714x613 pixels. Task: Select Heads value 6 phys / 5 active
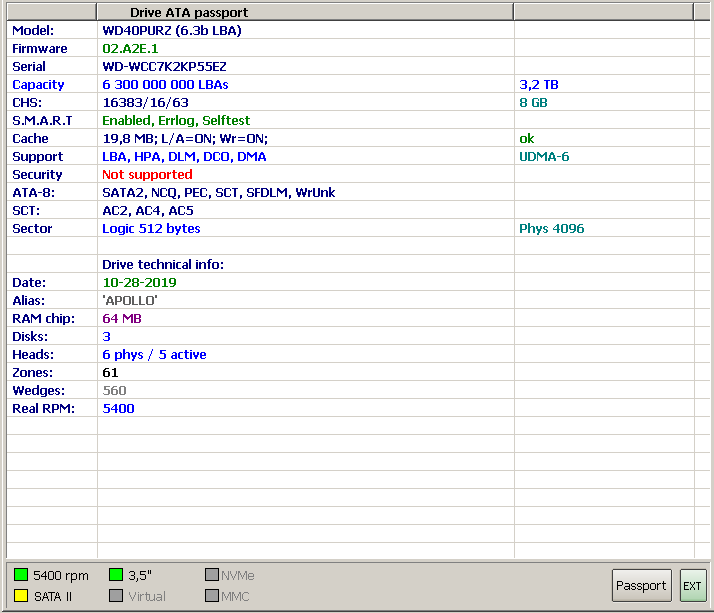pos(154,354)
